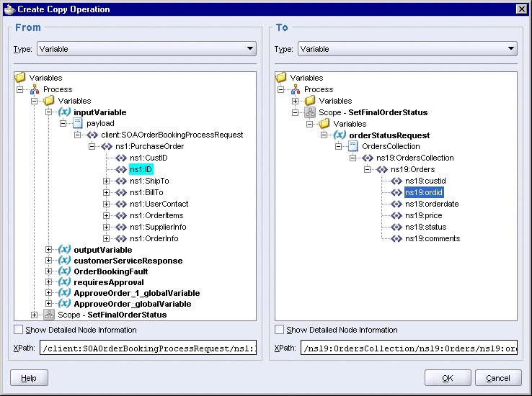Collapse the ns19:Orders node
Viewport: 532px width, 396px height.
pyautogui.click(x=368, y=169)
